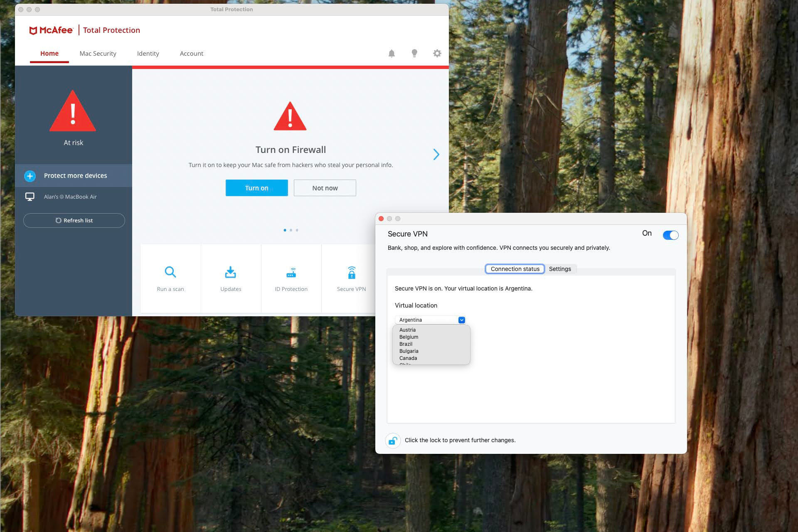The width and height of the screenshot is (798, 532).
Task: Click the settings gear icon in McAfee
Action: tap(437, 53)
